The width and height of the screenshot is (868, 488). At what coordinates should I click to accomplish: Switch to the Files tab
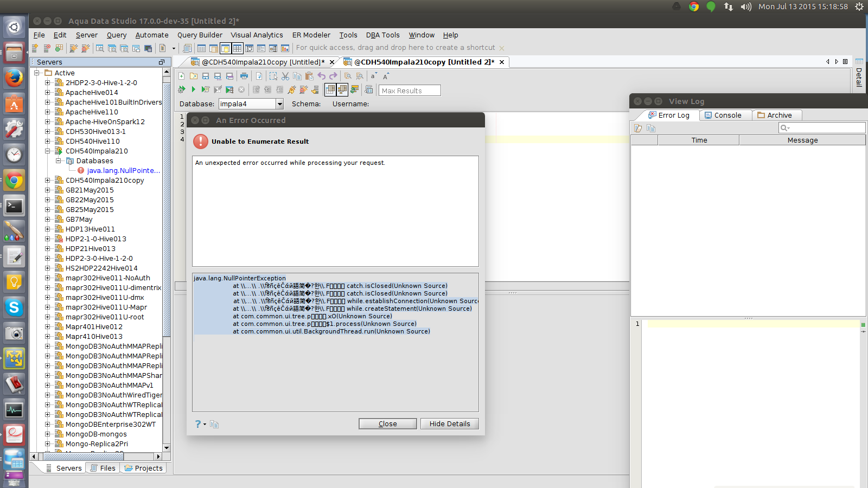103,468
